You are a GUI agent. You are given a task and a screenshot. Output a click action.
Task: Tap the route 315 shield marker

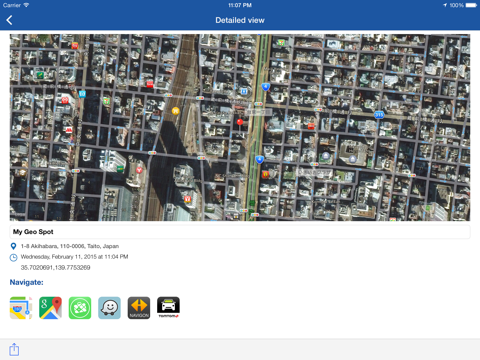(x=379, y=115)
